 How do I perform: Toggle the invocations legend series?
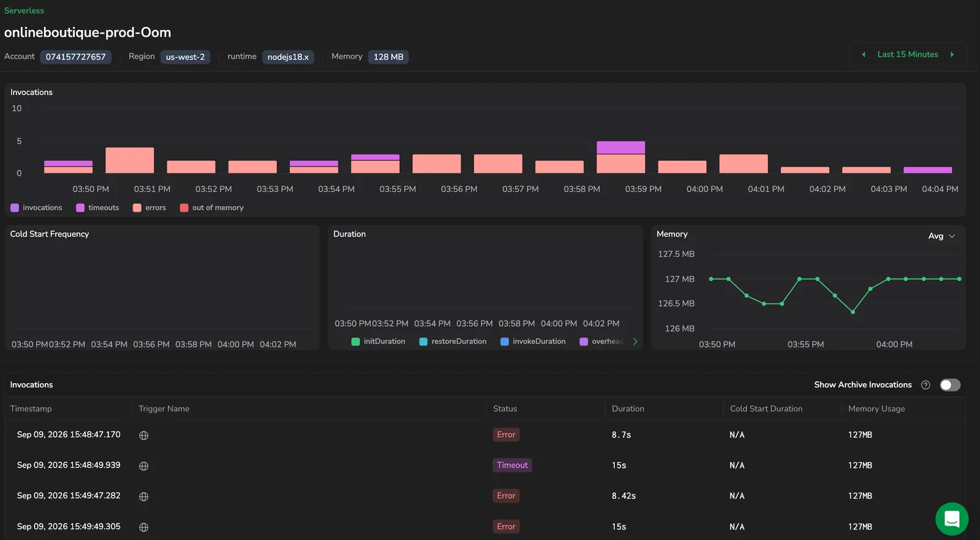pyautogui.click(x=37, y=208)
